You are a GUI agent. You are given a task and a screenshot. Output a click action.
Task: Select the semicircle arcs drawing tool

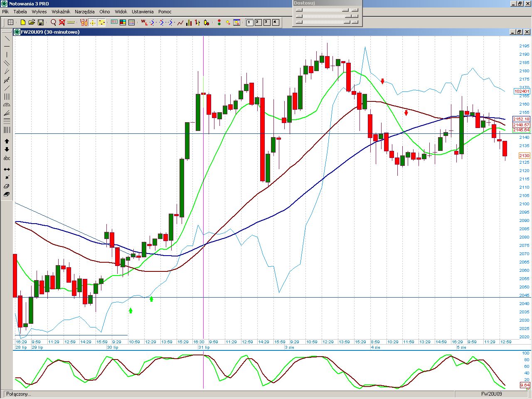pyautogui.click(x=7, y=105)
